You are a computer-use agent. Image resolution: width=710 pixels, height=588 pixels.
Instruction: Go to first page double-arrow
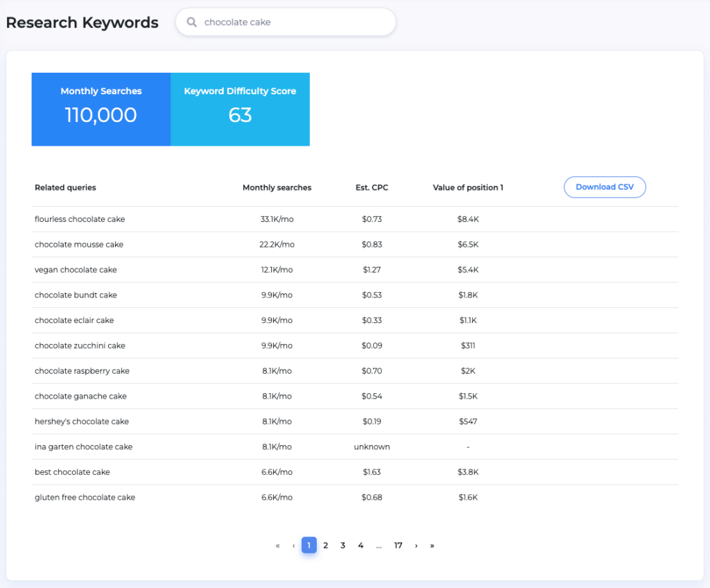(x=277, y=546)
